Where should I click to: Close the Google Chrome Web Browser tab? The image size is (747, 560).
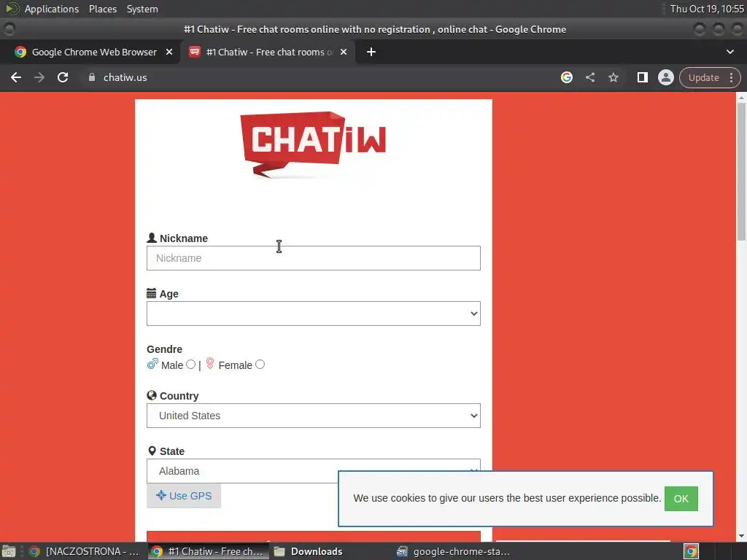coord(169,52)
